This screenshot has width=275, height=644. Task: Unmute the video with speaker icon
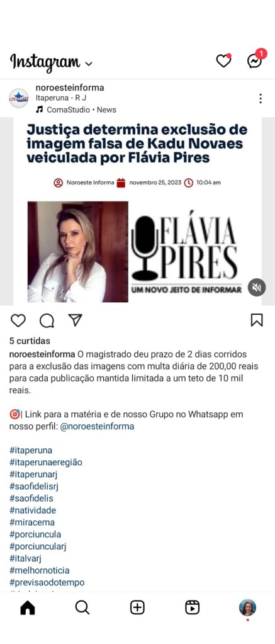[257, 287]
